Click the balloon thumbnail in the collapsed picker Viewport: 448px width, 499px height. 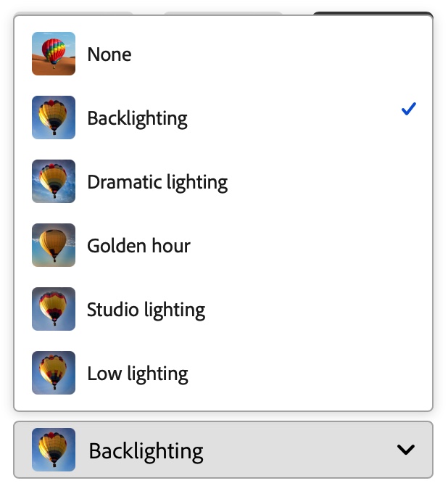click(54, 450)
